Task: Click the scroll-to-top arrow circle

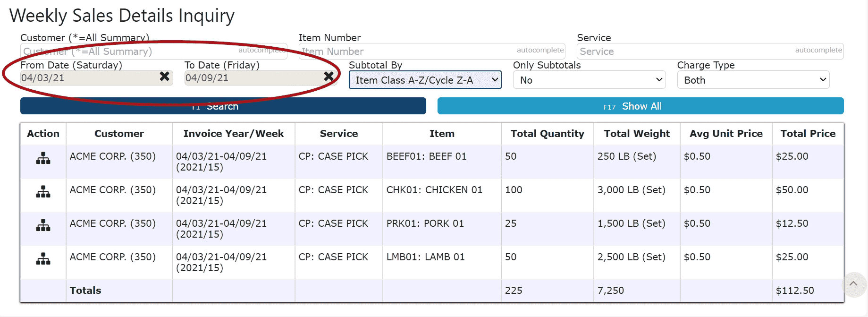Action: point(853,284)
